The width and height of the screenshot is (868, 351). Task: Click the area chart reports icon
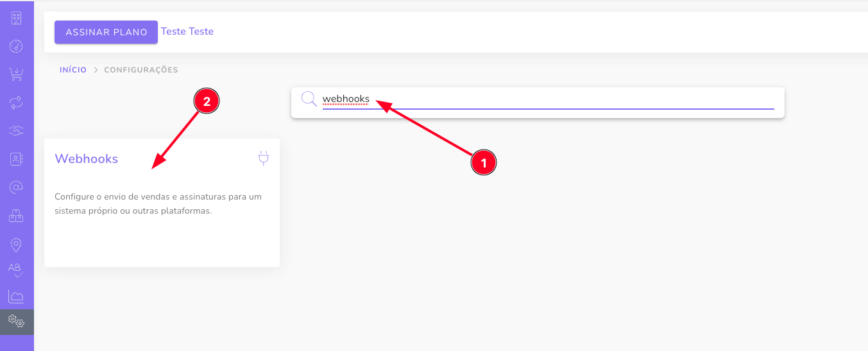(x=16, y=296)
